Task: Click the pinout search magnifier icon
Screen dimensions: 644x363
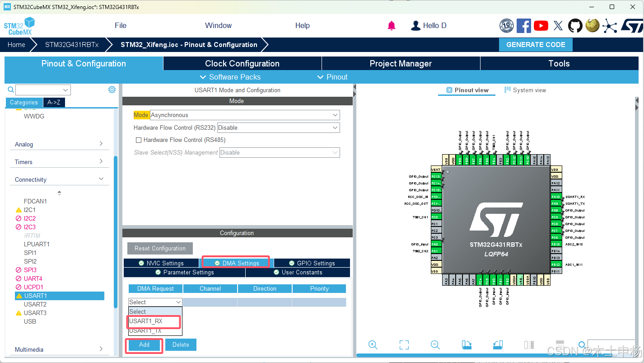Action: click(x=582, y=345)
